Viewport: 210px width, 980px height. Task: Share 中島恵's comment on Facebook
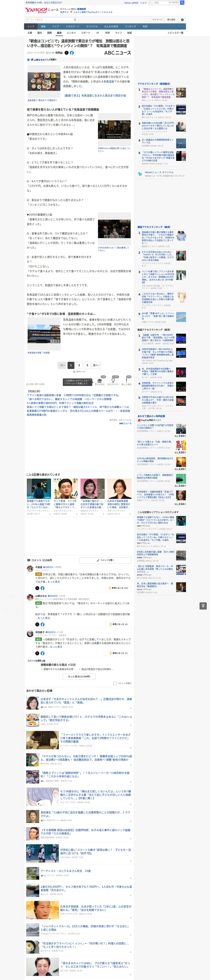[x=42, y=588]
